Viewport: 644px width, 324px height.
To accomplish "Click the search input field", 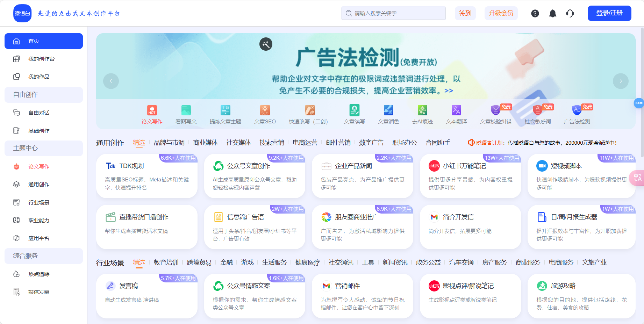I will (393, 13).
